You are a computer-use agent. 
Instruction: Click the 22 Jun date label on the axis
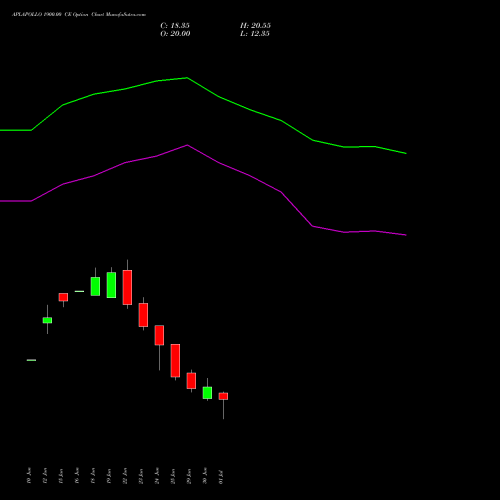125,476
